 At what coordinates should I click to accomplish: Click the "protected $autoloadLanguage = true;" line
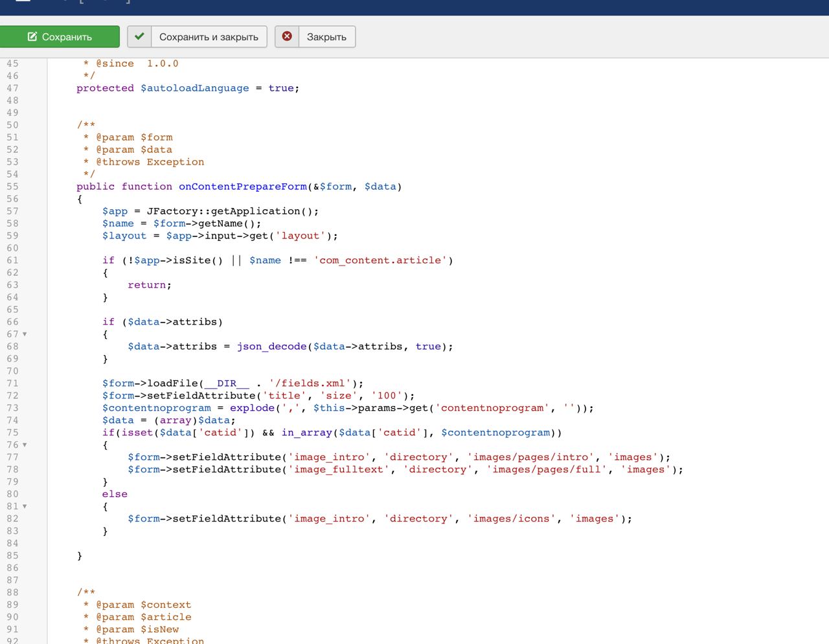click(x=188, y=88)
